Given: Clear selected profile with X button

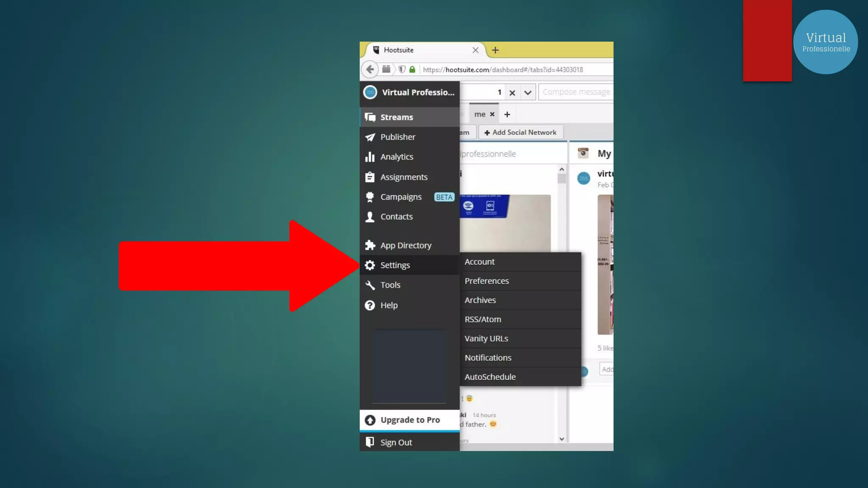Looking at the screenshot, I should [512, 92].
